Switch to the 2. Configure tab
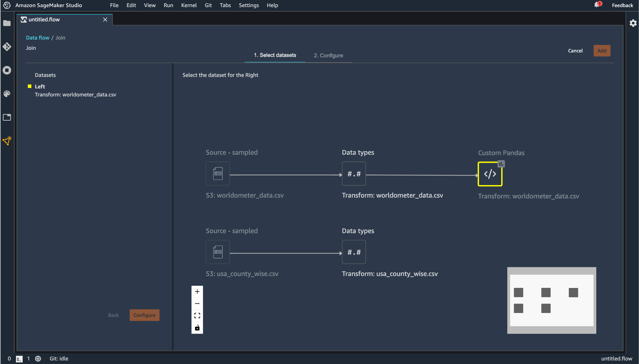This screenshot has width=639, height=364. [x=328, y=55]
